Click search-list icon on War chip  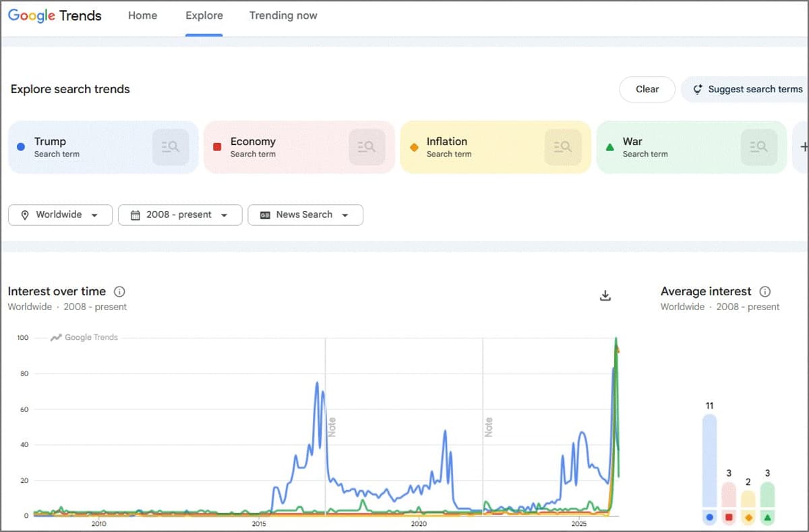(x=759, y=147)
